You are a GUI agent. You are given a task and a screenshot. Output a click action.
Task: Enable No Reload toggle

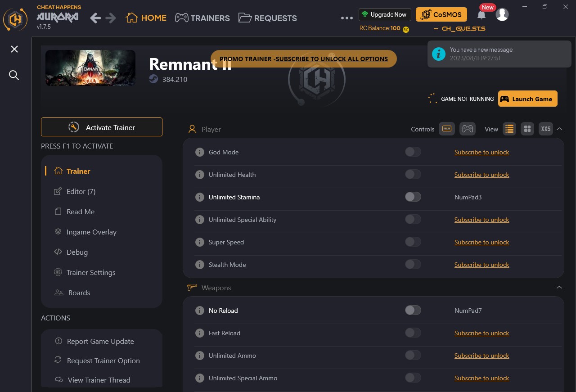pos(413,310)
